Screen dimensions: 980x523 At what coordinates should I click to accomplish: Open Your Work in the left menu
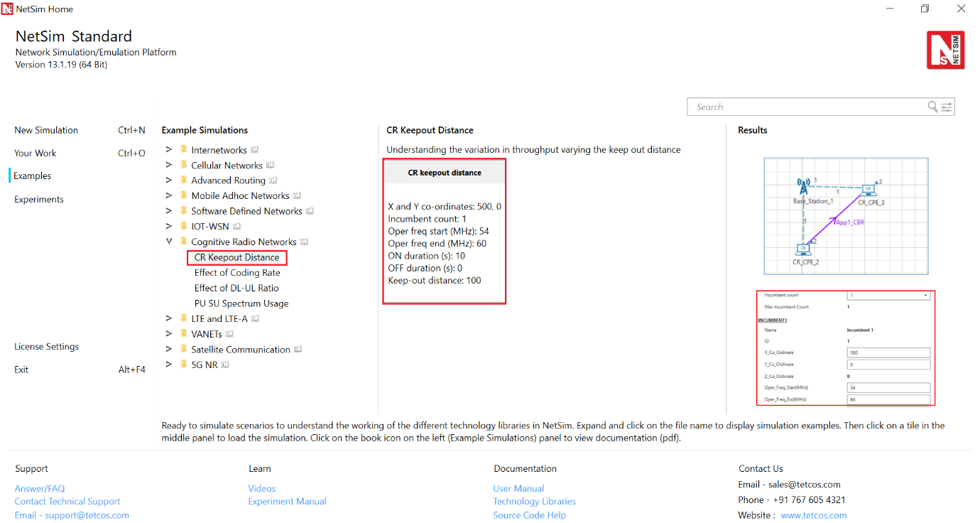(x=36, y=153)
